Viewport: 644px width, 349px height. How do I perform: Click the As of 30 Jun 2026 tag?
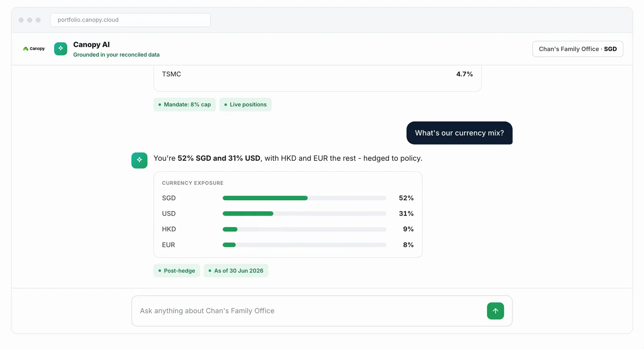[236, 271]
